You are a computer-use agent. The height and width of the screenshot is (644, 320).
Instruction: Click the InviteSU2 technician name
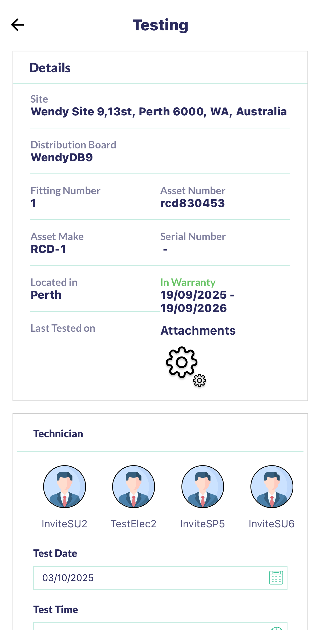pos(64,524)
